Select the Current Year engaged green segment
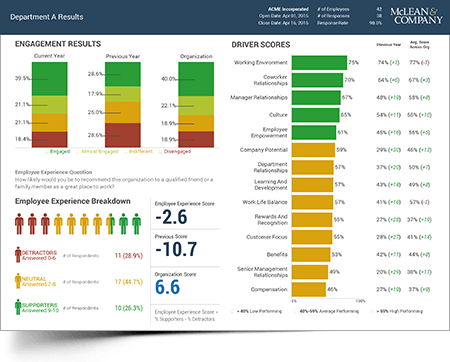This screenshot has height=362, width=450. pos(50,79)
